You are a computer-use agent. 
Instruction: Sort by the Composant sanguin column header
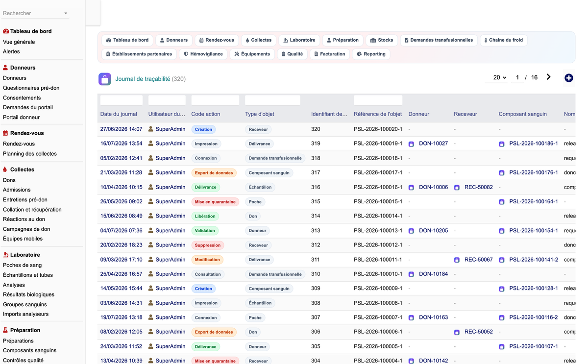(x=522, y=114)
